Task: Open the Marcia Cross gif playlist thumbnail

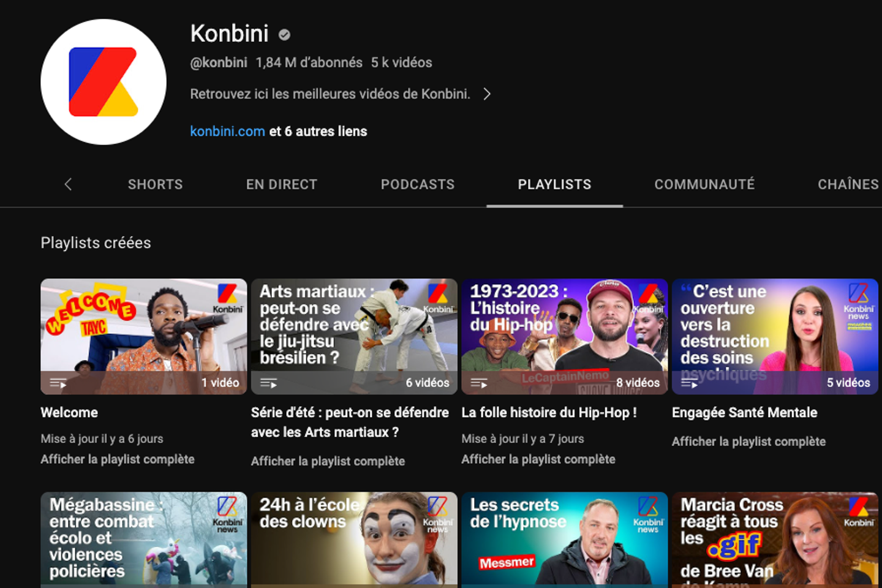Action: coord(775,539)
